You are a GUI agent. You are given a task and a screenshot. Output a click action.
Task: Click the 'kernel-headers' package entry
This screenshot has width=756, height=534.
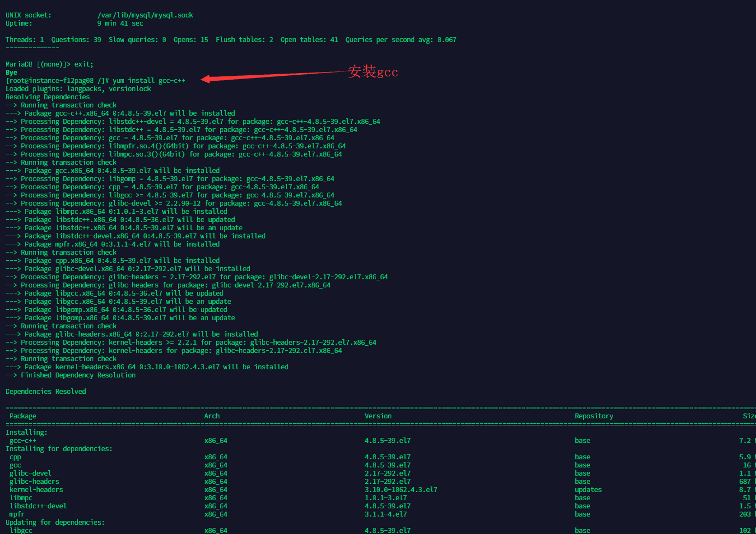[35, 489]
